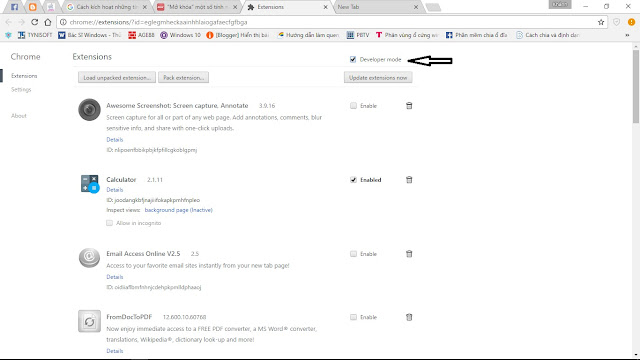Viewport: 640px width, 360px height.
Task: Enable Email Access Online extension
Action: (x=353, y=254)
